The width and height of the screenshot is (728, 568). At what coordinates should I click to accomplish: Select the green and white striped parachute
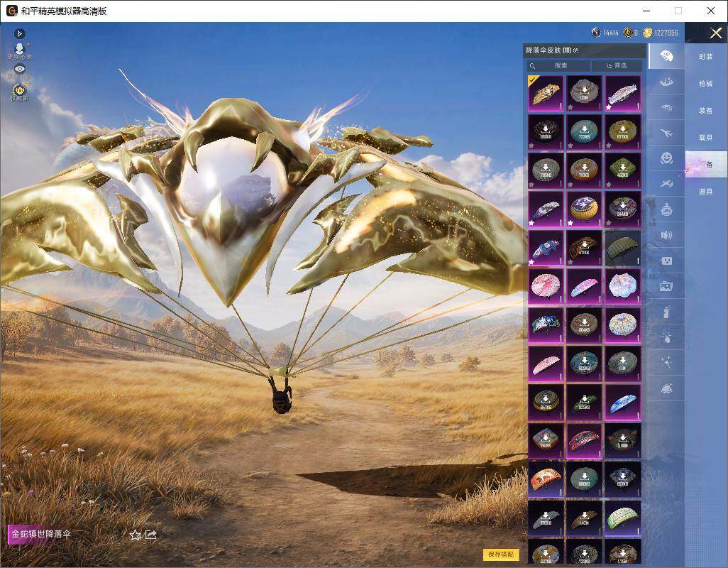coord(623,518)
